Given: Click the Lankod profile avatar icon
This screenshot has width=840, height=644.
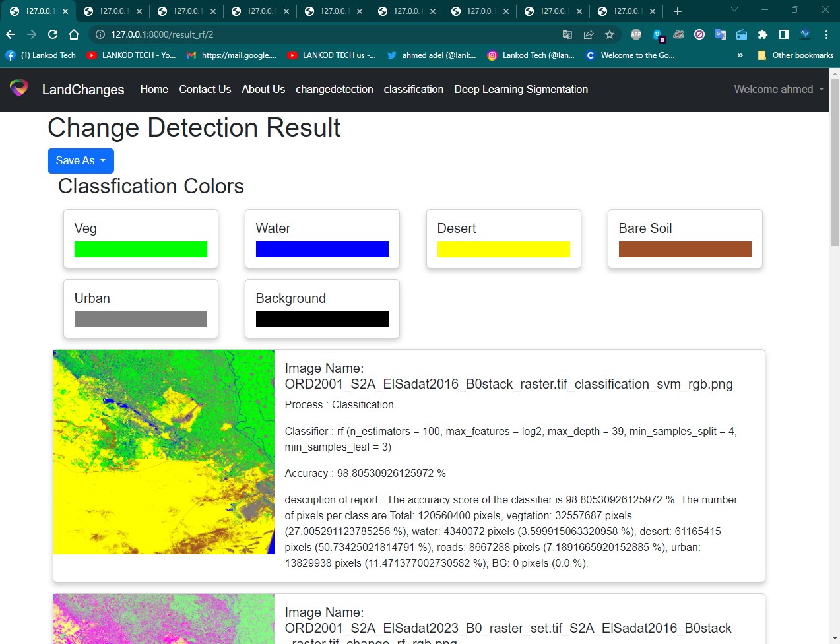Looking at the screenshot, I should (805, 34).
